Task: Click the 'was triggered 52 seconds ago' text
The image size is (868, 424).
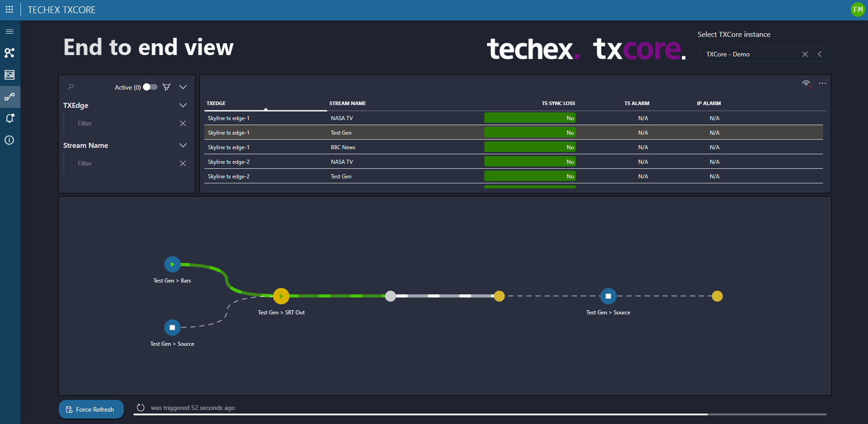Action: coord(193,408)
